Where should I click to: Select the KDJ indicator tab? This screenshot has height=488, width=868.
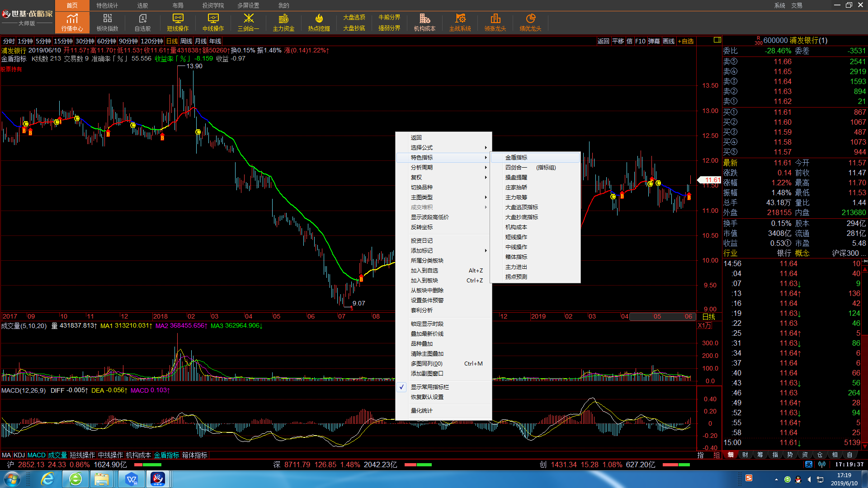(19, 455)
